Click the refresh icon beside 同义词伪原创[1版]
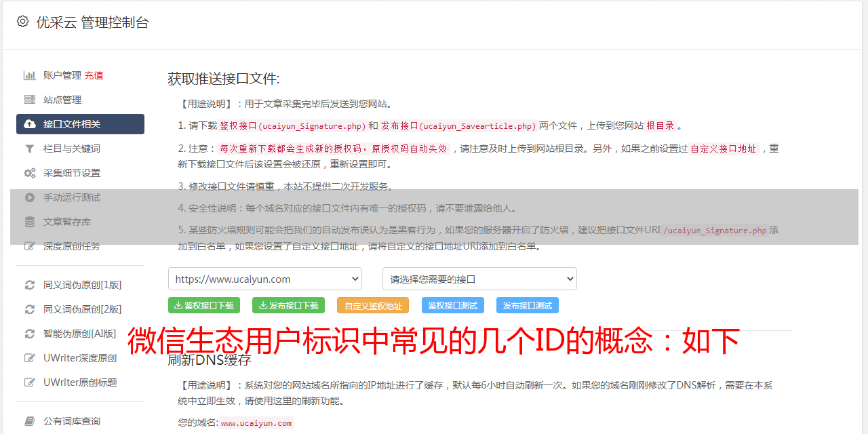 (x=30, y=285)
